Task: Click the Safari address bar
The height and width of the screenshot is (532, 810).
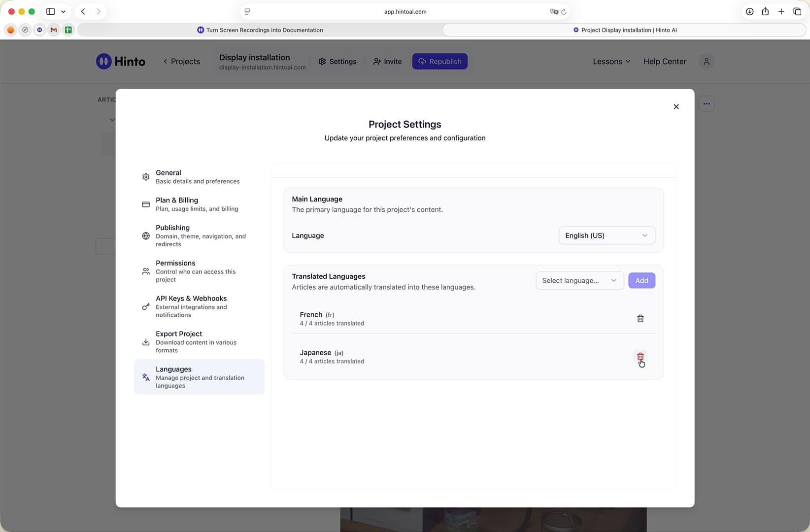Action: 405,12
